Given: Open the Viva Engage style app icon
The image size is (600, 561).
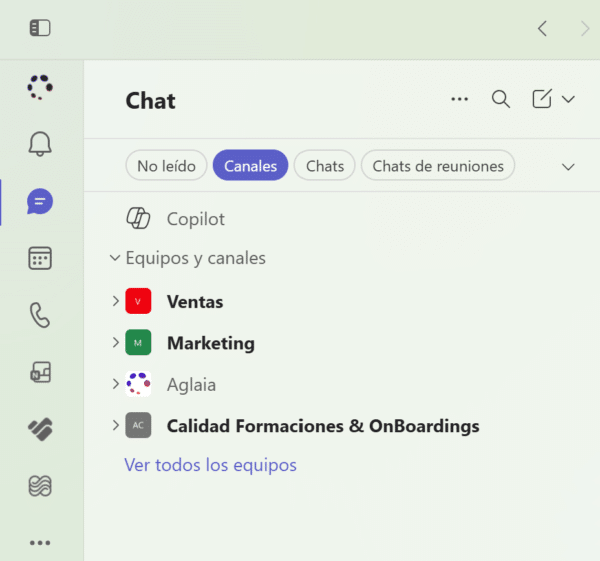Looking at the screenshot, I should pyautogui.click(x=40, y=429).
